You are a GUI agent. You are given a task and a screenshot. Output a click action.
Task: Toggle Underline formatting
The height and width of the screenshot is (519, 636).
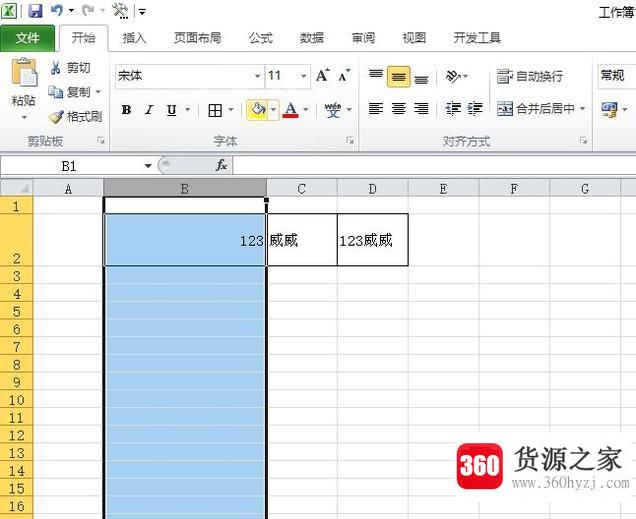(x=172, y=110)
